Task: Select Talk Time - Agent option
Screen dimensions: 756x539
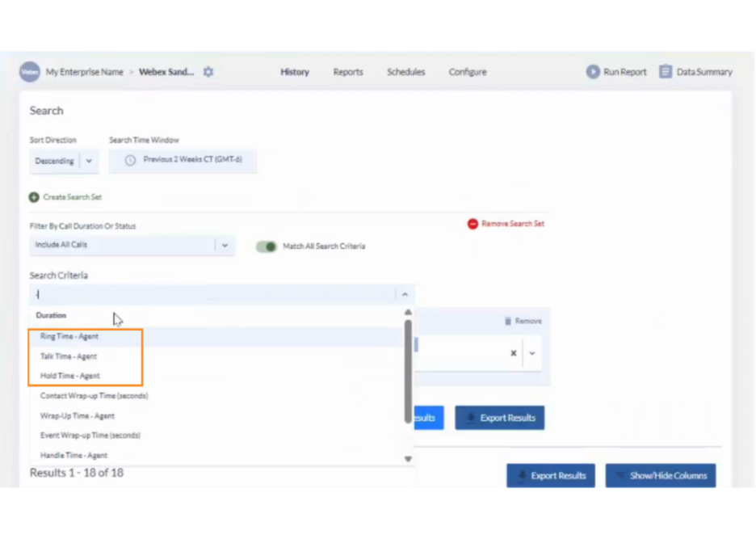Action: [x=69, y=356]
